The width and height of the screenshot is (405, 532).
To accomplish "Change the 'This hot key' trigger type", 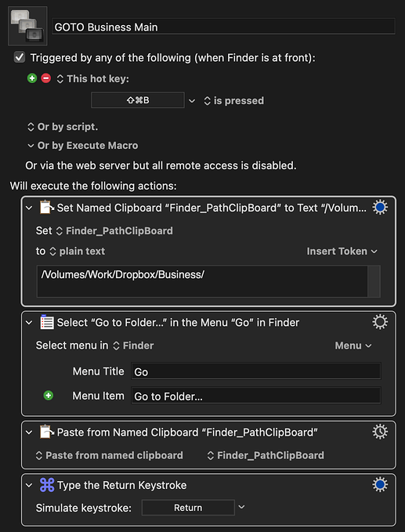I will [92, 78].
